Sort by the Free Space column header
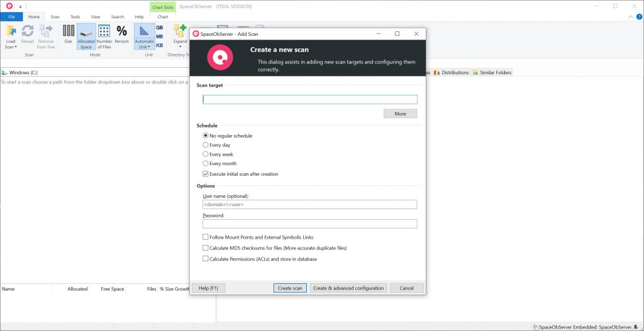Screen dimensions: 644x331 107,289
